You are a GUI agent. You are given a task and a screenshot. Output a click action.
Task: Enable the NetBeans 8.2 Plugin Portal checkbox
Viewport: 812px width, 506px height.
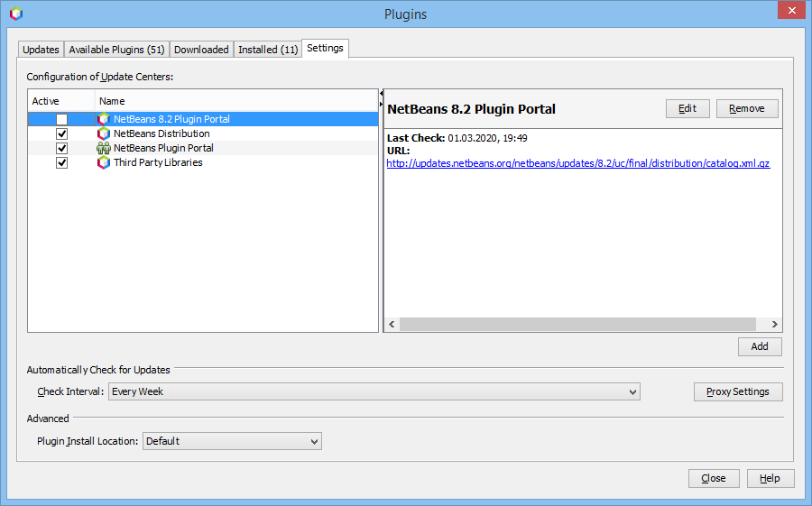[61, 119]
